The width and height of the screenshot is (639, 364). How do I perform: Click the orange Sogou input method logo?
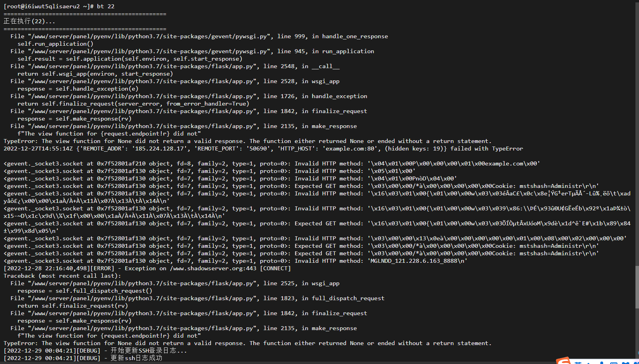pyautogui.click(x=564, y=360)
